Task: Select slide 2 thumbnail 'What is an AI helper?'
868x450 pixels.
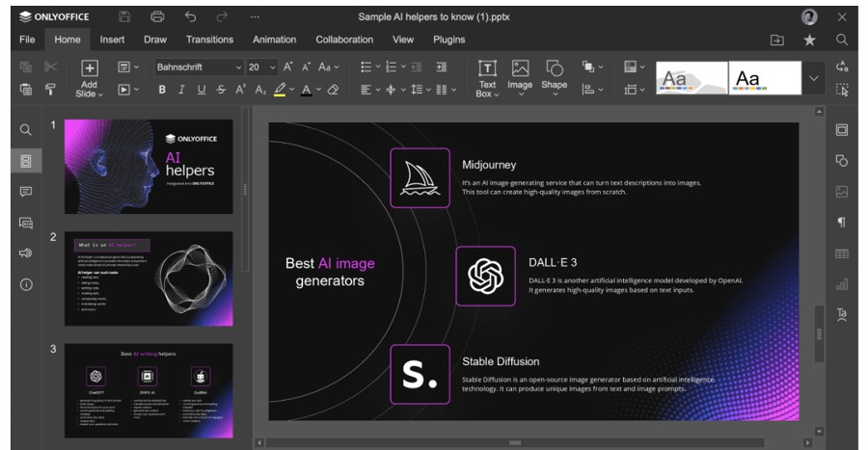Action: tap(149, 278)
